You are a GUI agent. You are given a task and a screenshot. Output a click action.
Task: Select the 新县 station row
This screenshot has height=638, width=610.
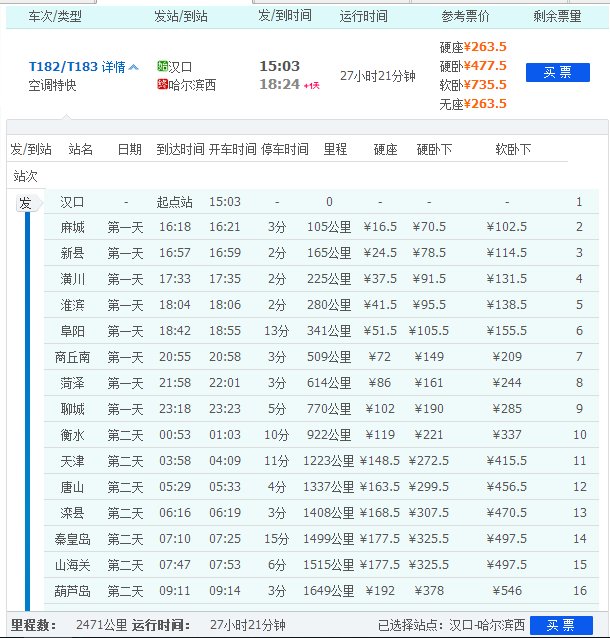coord(321,253)
